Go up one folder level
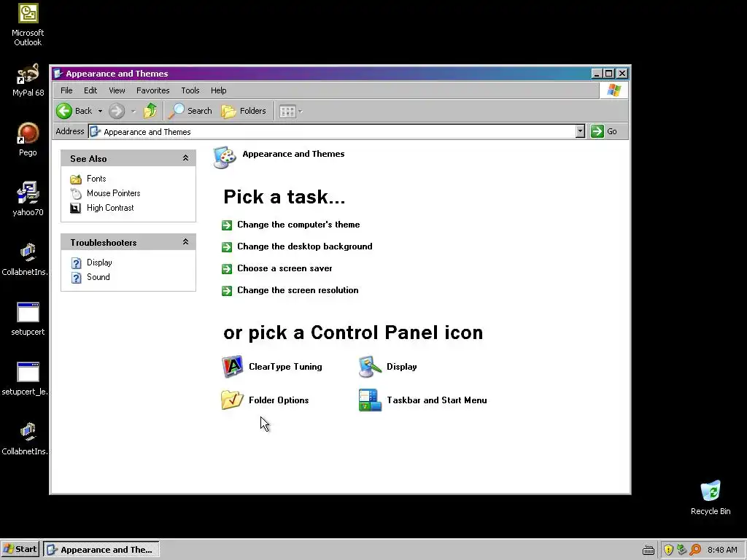Image resolution: width=747 pixels, height=560 pixels. [150, 111]
